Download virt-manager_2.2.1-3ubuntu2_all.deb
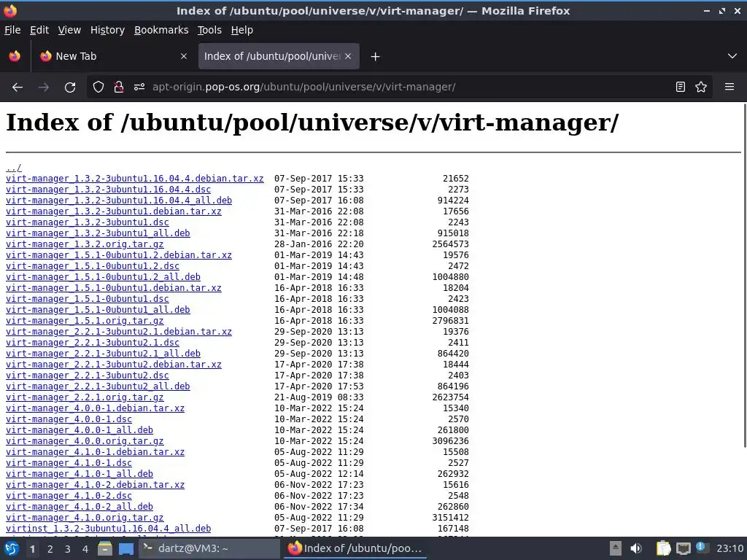747x560 pixels. 98,386
